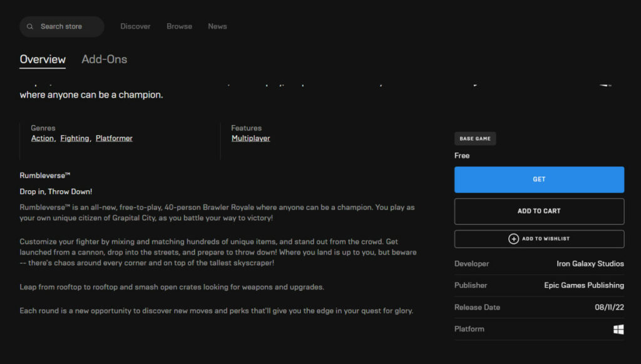Select the ADD TO WISHLIST button
Viewport: 641px width, 364px height.
tap(539, 239)
